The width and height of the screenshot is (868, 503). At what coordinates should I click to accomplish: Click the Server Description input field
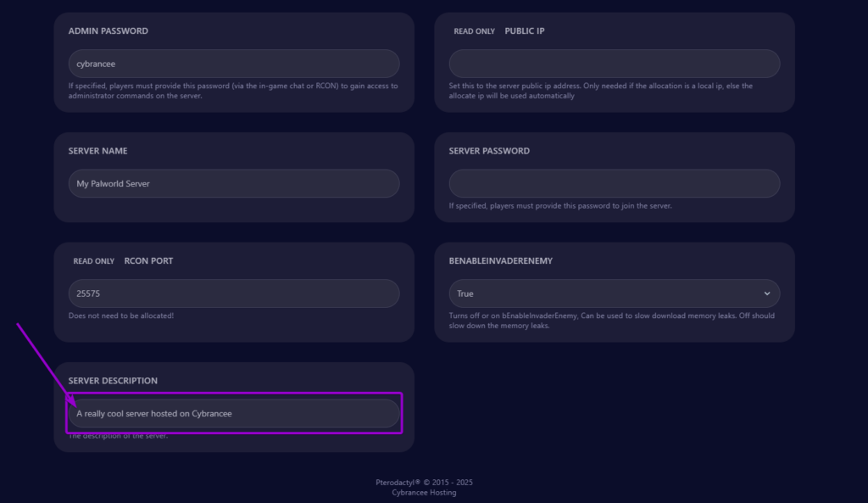[234, 413]
